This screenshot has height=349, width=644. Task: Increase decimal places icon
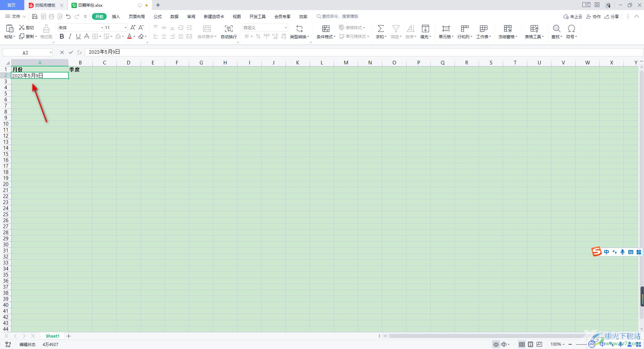(275, 36)
